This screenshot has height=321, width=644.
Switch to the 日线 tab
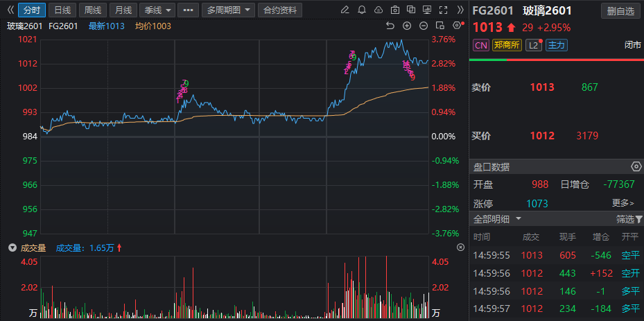coord(62,10)
